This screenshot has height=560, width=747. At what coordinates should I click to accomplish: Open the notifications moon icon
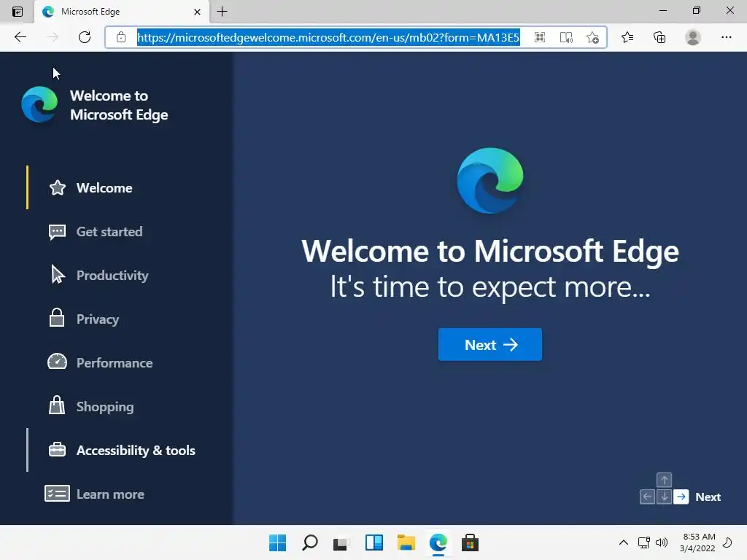[x=727, y=542]
